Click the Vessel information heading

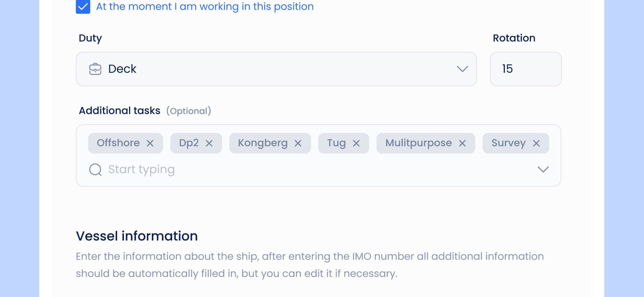[137, 236]
